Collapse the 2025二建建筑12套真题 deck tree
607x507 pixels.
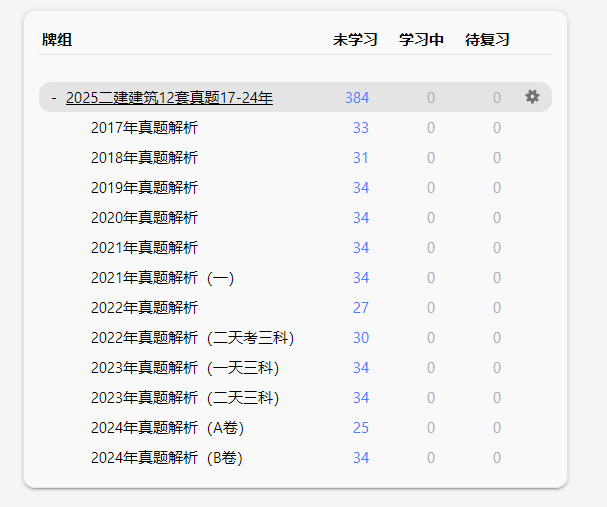pyautogui.click(x=53, y=98)
